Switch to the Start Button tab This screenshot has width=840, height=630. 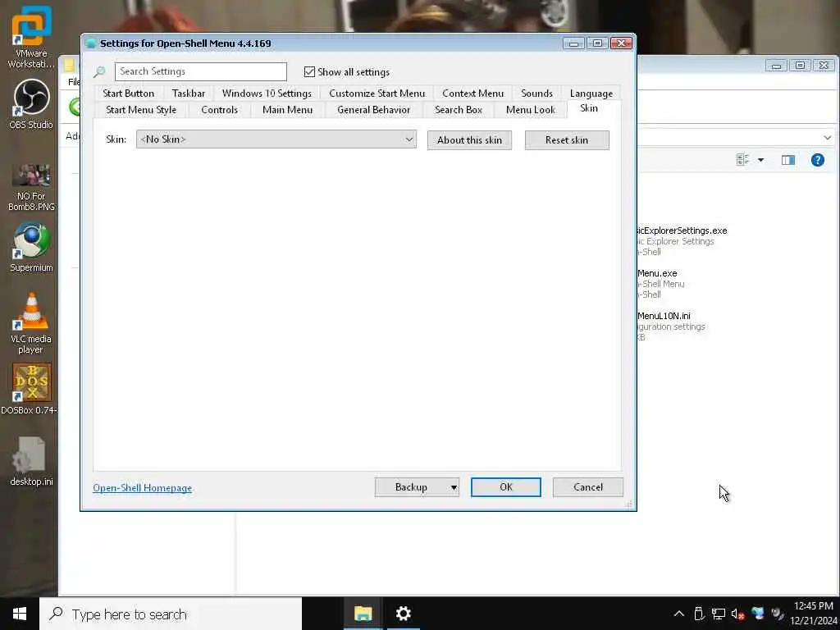click(x=129, y=94)
